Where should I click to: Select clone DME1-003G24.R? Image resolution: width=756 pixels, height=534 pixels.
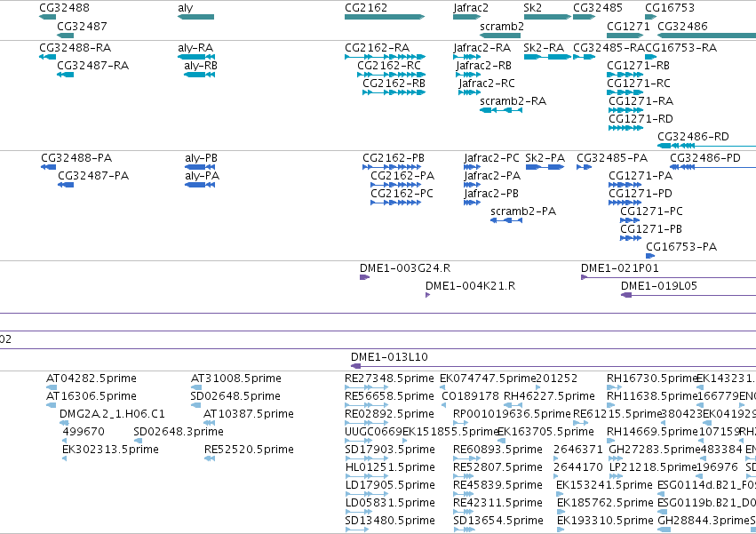[x=365, y=277]
